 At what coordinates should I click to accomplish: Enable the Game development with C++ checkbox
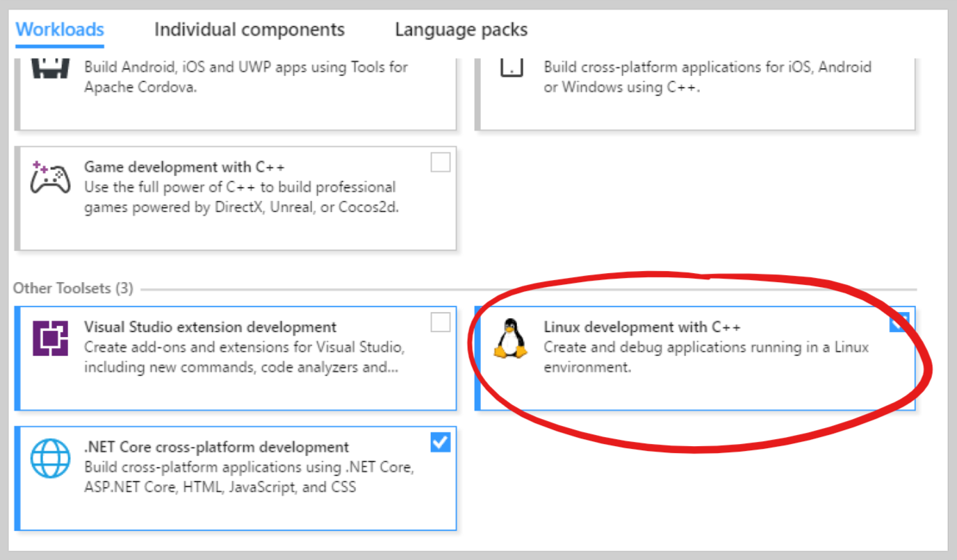point(440,163)
